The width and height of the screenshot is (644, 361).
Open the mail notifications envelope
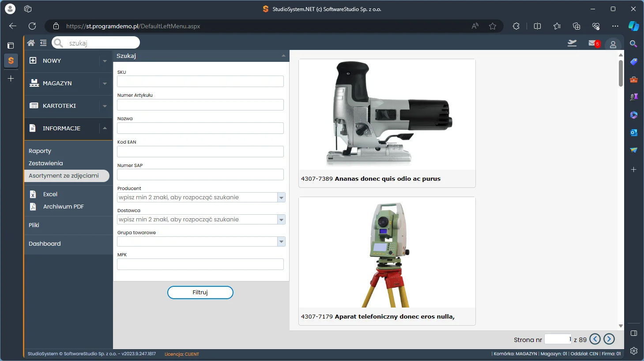[x=592, y=43]
